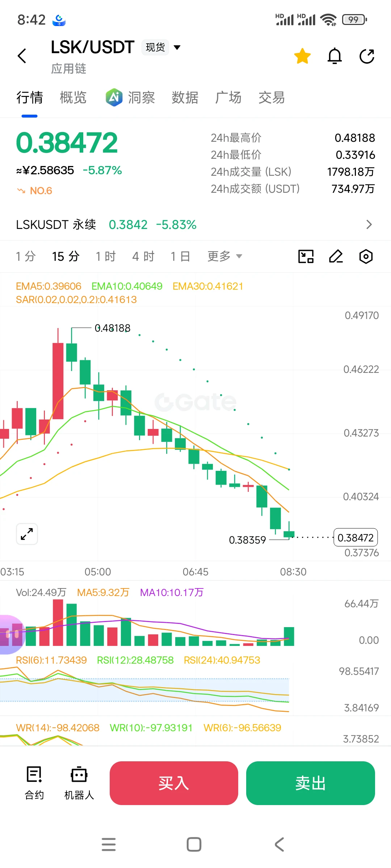This screenshot has height=868, width=391.
Task: Tap the purple floating bubble widget
Action: 12,634
